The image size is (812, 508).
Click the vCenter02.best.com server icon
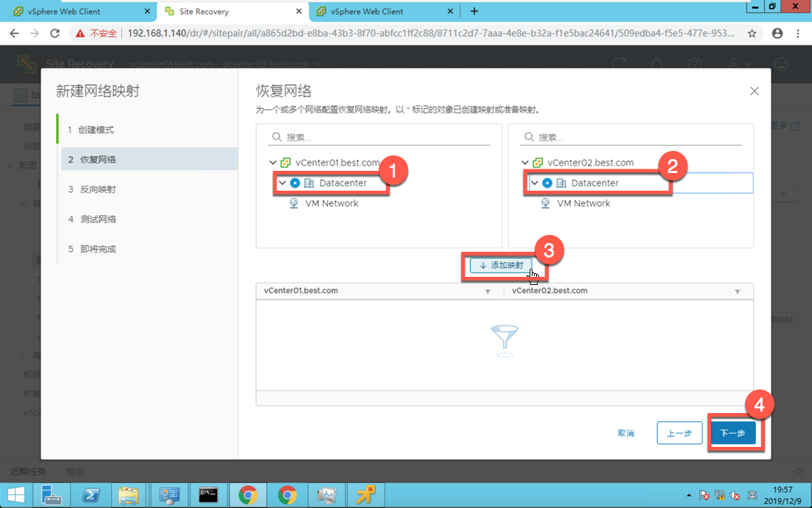pyautogui.click(x=538, y=163)
